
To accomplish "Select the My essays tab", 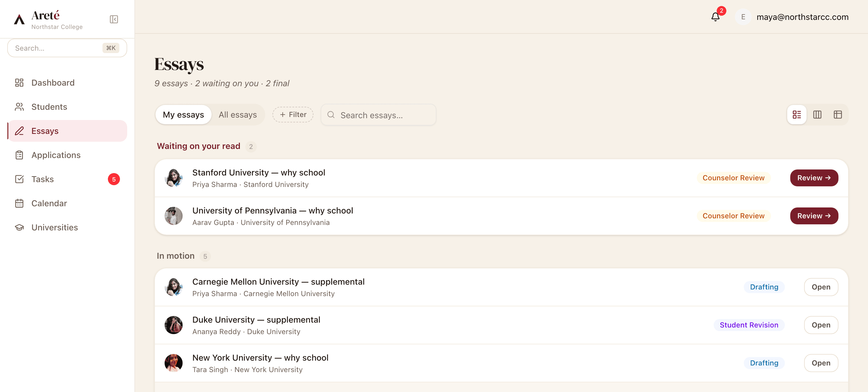I will (x=183, y=115).
